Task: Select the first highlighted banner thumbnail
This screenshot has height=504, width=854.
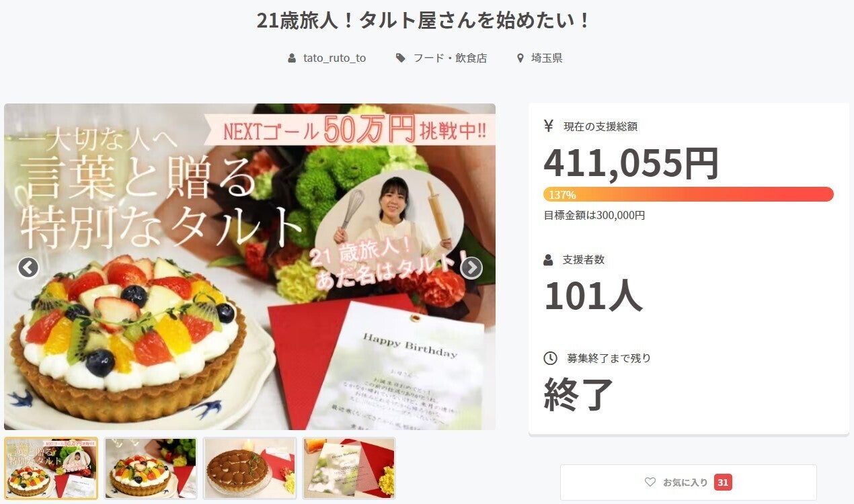Action: (51, 468)
